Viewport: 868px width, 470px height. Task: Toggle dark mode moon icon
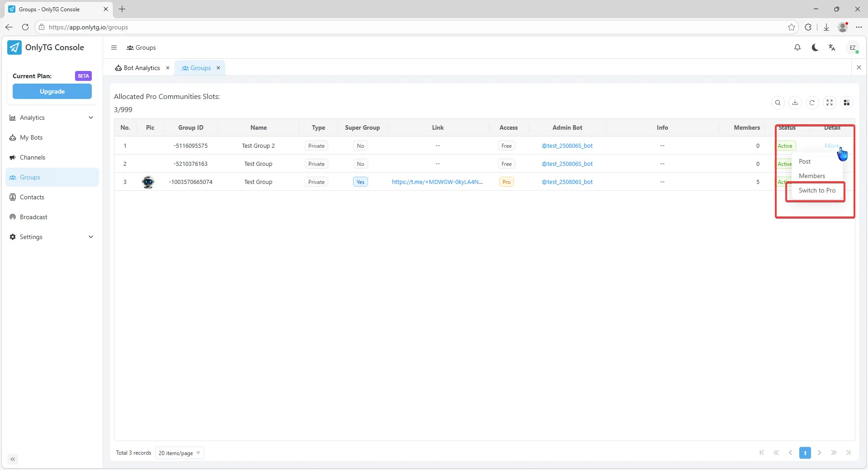coord(815,47)
